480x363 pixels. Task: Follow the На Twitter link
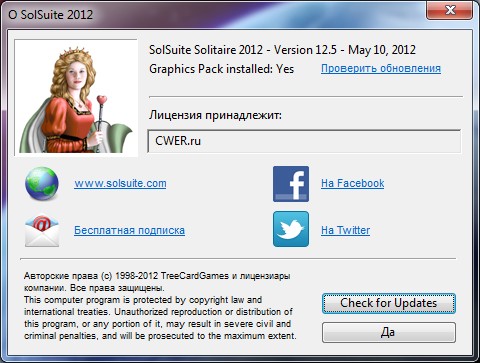(x=345, y=230)
